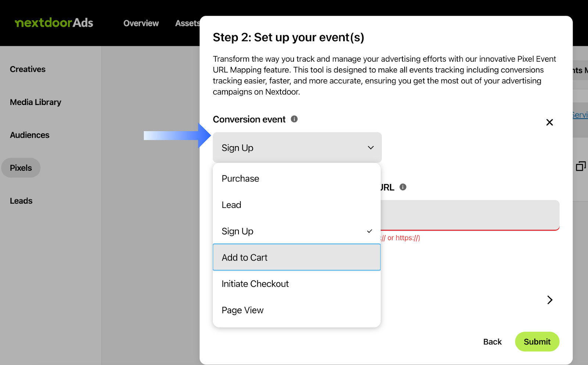Screen dimensions: 588x365
Task: Select Purchase from the event list
Action: tap(240, 178)
